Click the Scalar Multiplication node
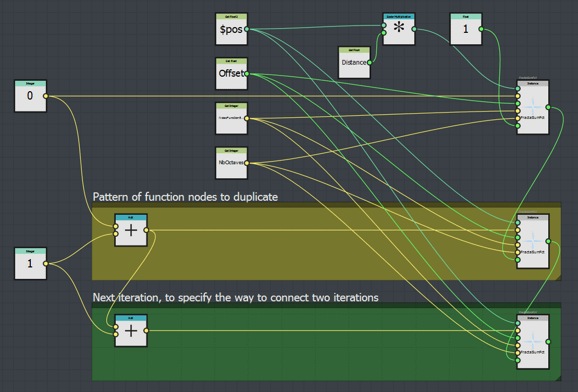Image resolution: width=578 pixels, height=392 pixels. 399,30
